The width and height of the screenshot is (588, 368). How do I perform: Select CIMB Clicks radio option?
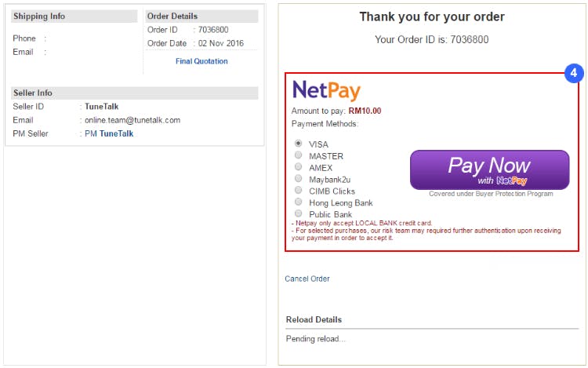tap(299, 190)
